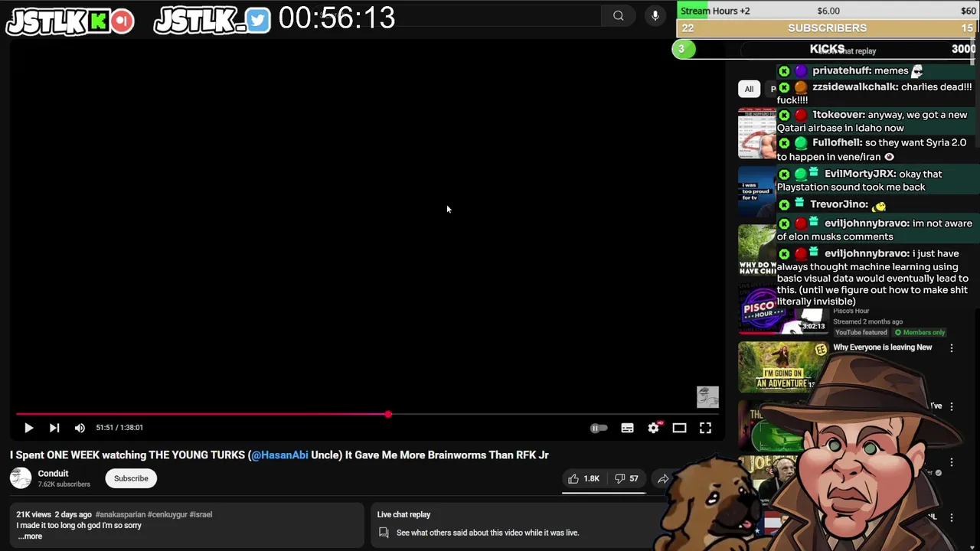Screen dimensions: 980x551
Task: Click the search magnifier icon at top
Action: pyautogui.click(x=619, y=15)
